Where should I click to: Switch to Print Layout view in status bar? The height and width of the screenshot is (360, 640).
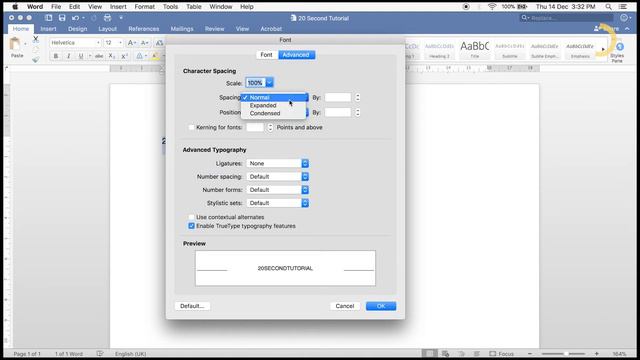click(429, 353)
